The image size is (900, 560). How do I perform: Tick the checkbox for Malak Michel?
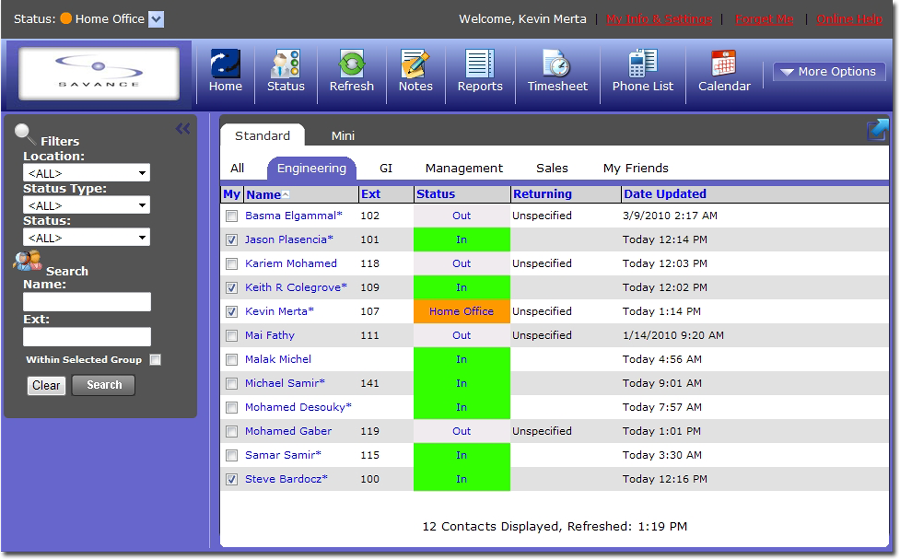[x=232, y=360]
